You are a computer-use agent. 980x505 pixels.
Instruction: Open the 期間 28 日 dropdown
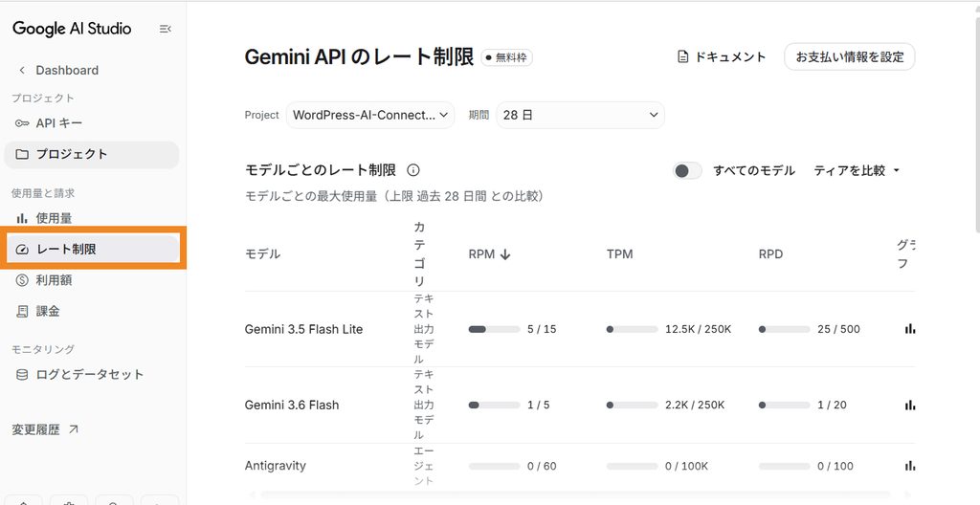580,115
